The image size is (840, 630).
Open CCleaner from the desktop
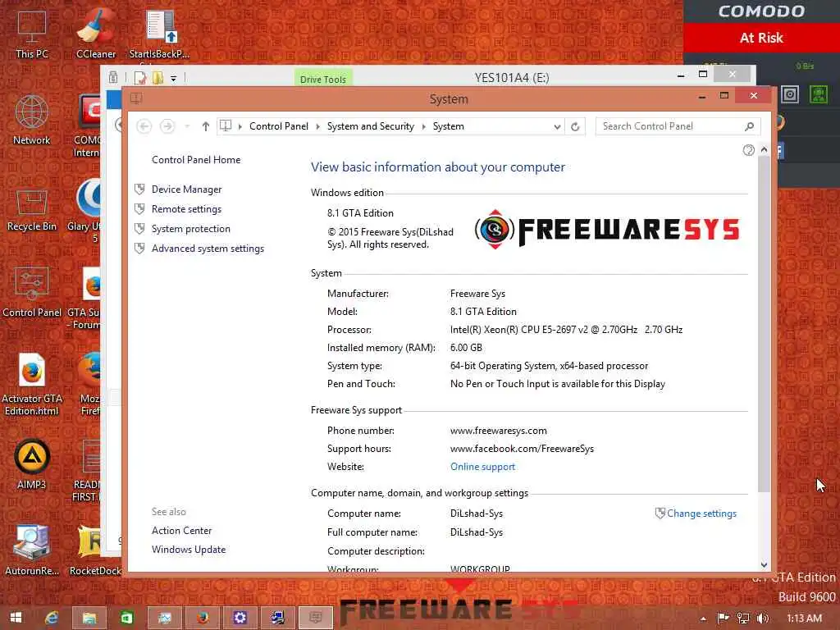[96, 34]
